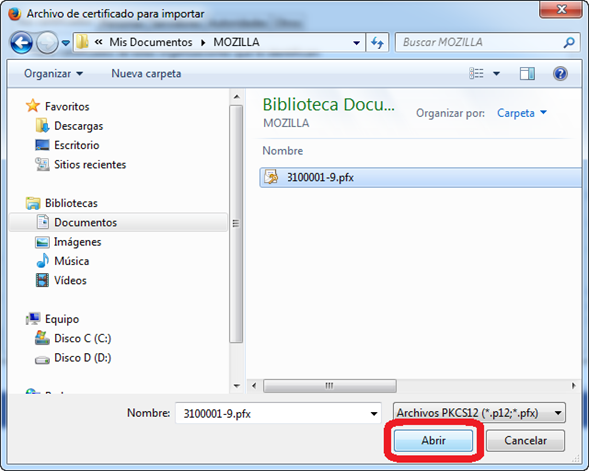Expand the address bar history dropdown
589x471 pixels.
pos(356,43)
